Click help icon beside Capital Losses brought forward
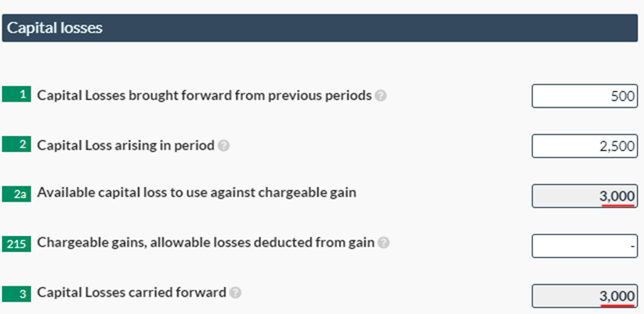This screenshot has width=644, height=314. click(x=380, y=96)
